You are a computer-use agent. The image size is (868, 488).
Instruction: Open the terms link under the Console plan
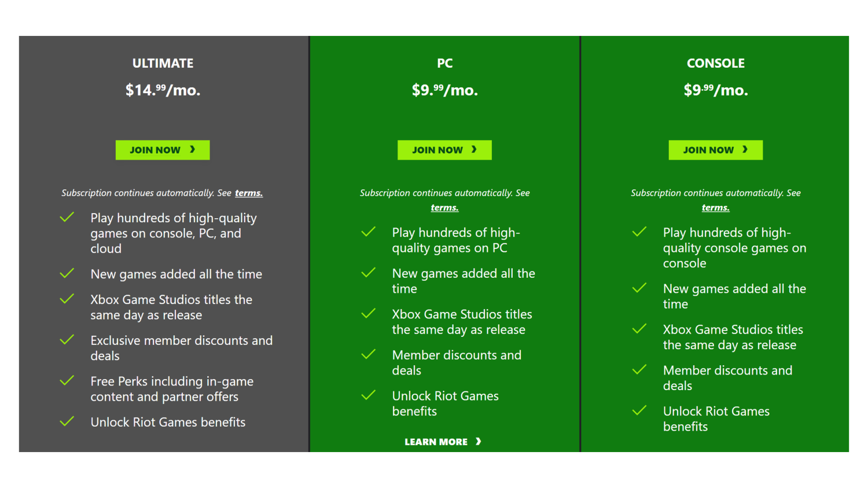(x=715, y=207)
